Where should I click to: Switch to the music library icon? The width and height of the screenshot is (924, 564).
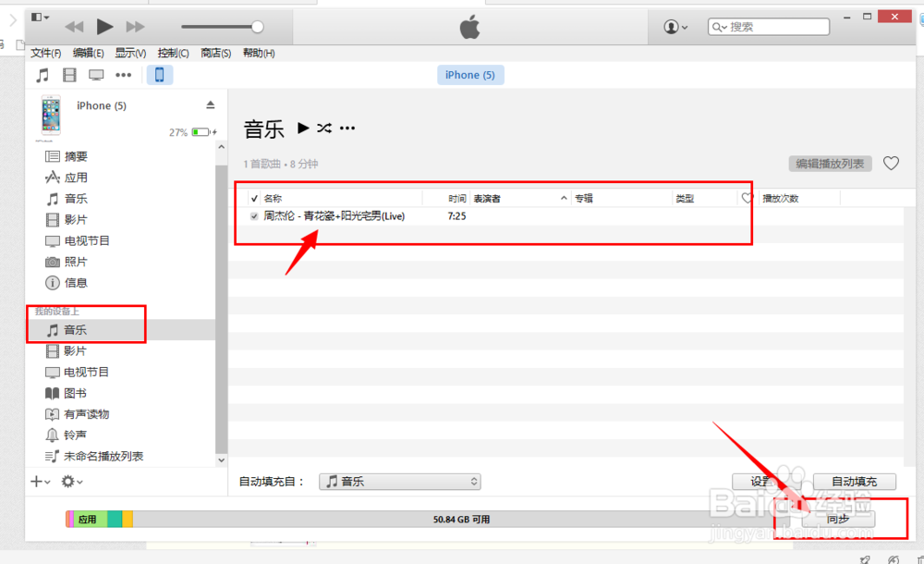click(x=43, y=75)
